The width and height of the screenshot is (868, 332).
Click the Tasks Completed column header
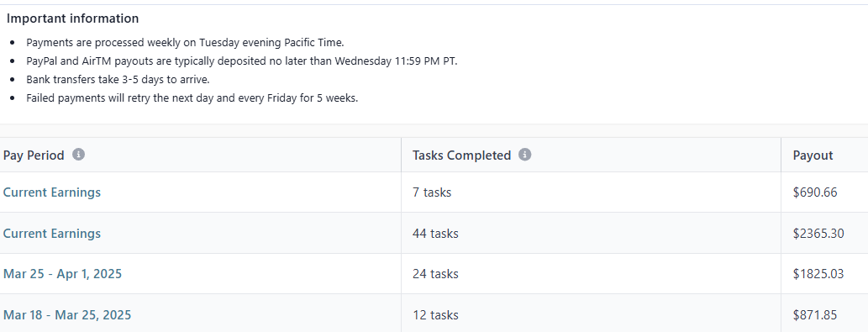click(461, 155)
